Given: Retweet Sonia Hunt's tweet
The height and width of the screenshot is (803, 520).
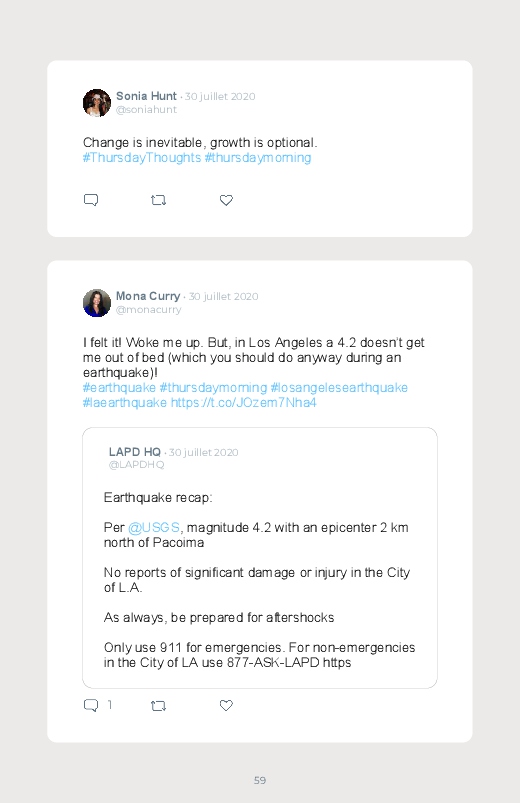Looking at the screenshot, I should pyautogui.click(x=158, y=200).
